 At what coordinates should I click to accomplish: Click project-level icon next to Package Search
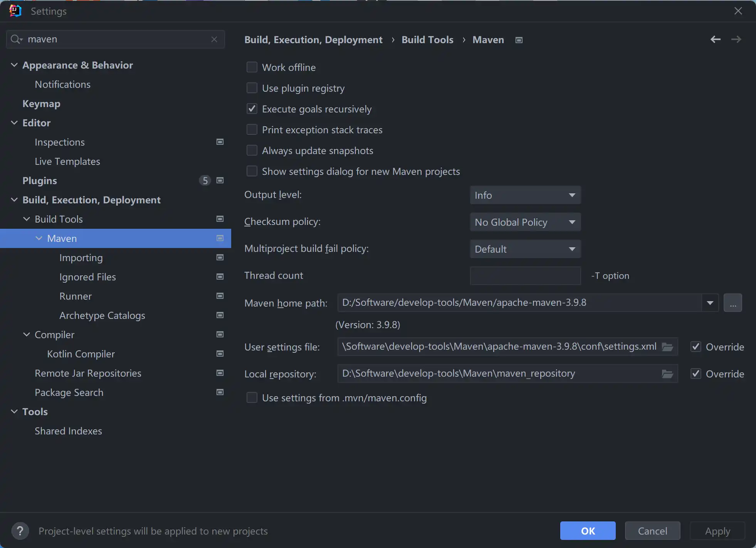coord(220,392)
